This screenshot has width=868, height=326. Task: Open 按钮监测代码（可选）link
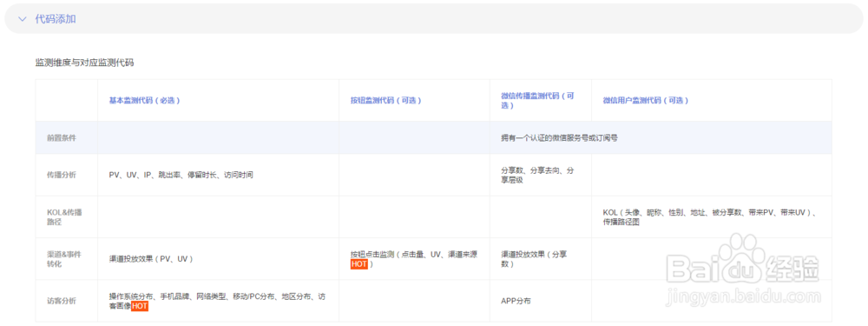386,101
